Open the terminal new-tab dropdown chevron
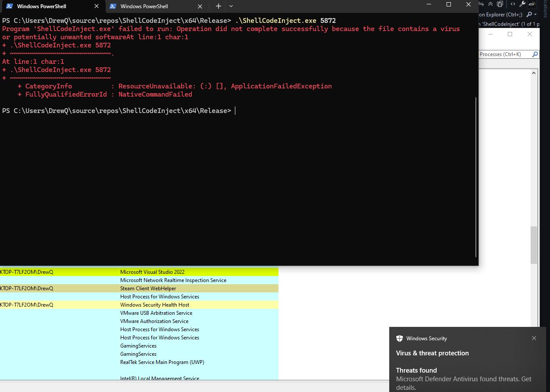Screen dimensions: 550x392 pyautogui.click(x=231, y=6)
